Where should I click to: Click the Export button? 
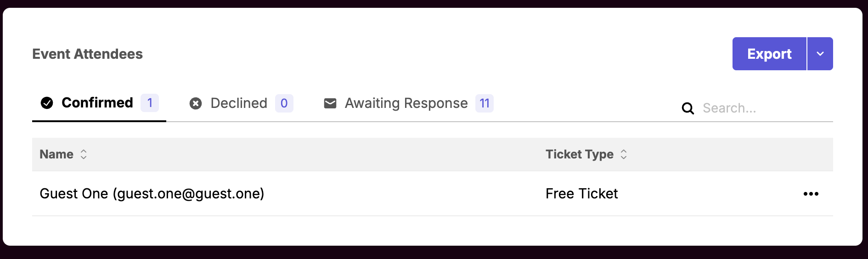[x=769, y=54]
